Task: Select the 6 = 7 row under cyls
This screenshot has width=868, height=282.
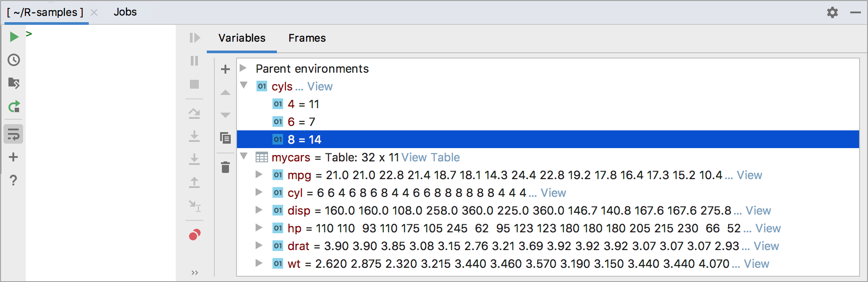Action: click(x=302, y=121)
